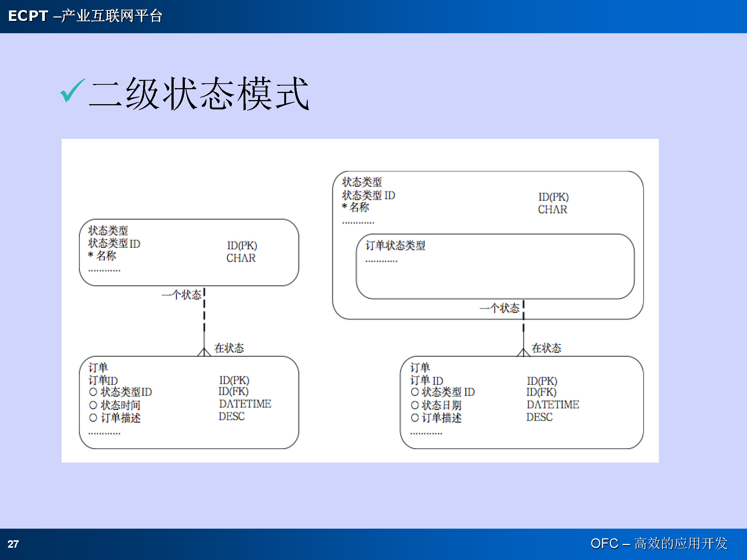Click 状态类型ID optional attribute in left order entity
747x560 pixels.
point(121,392)
